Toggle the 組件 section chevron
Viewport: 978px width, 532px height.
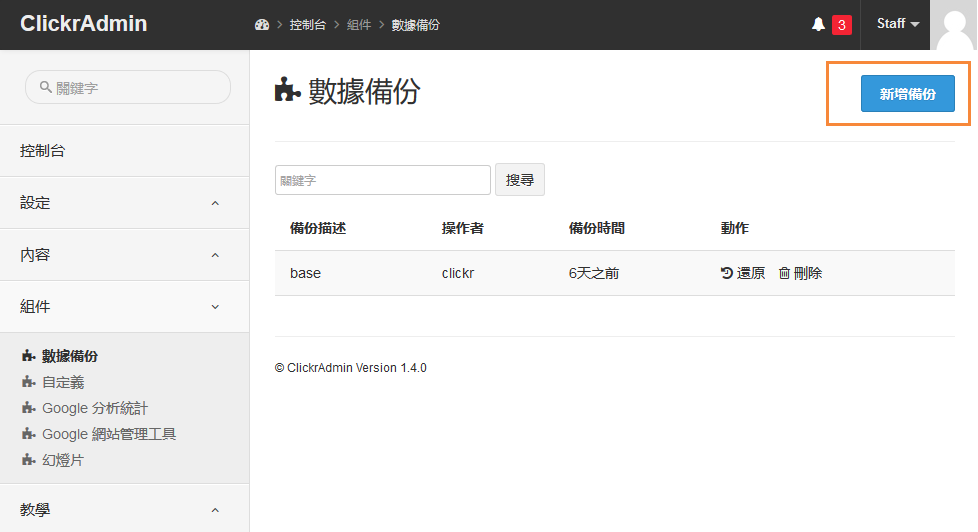click(215, 307)
